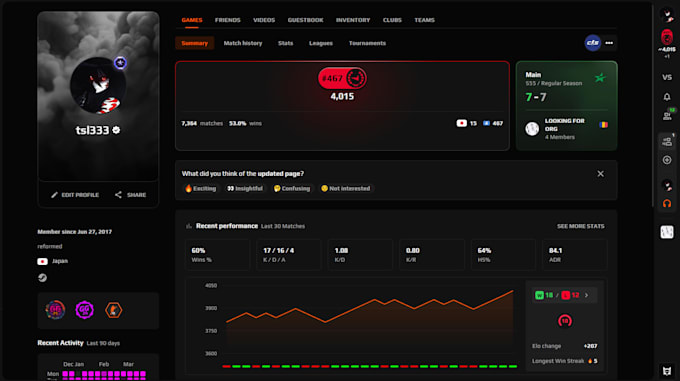Go to the Inventory tab
Viewport: 680px width, 381px height.
(x=353, y=20)
